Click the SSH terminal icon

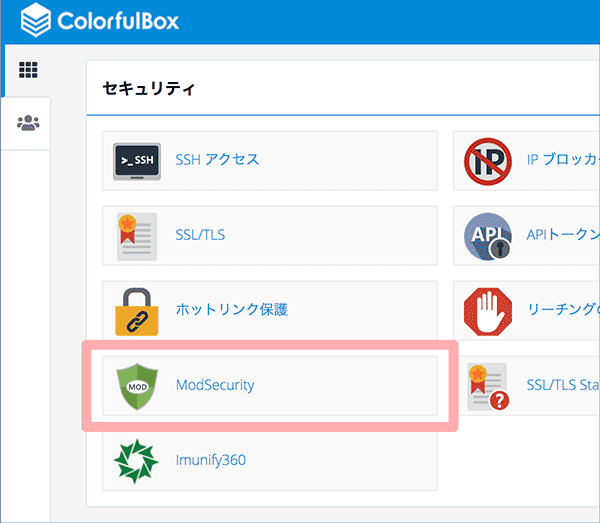pos(137,160)
